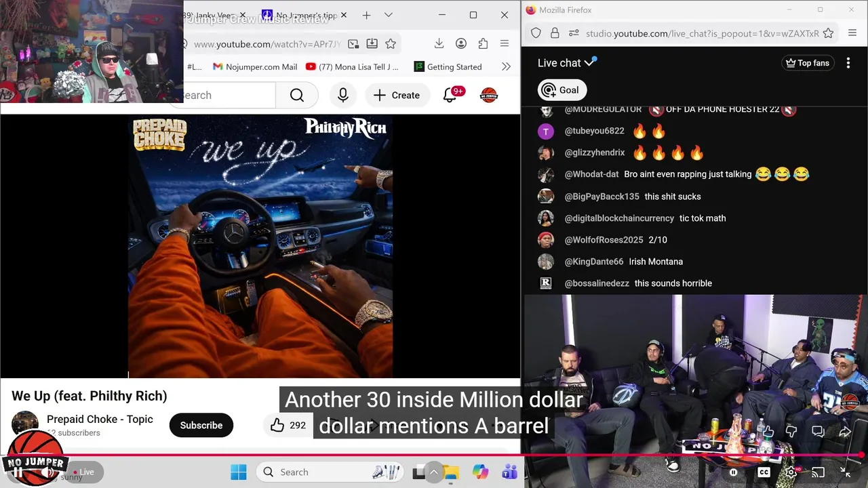Click the studio.youtube.com live chat URL field
This screenshot has height=488, width=868.
(702, 33)
